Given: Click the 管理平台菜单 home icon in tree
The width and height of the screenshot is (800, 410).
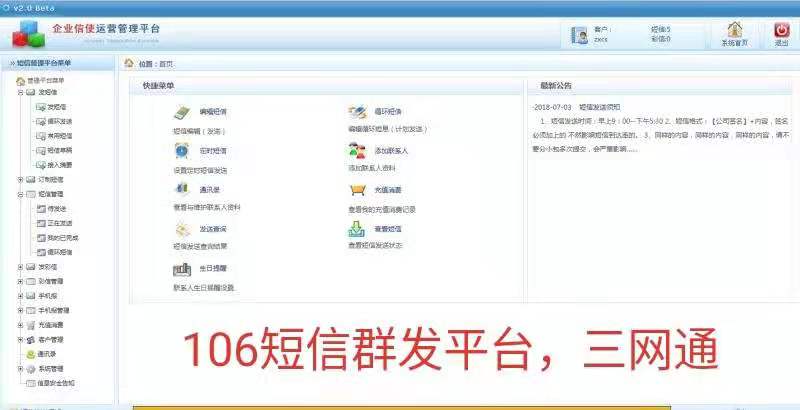Looking at the screenshot, I should (x=20, y=81).
